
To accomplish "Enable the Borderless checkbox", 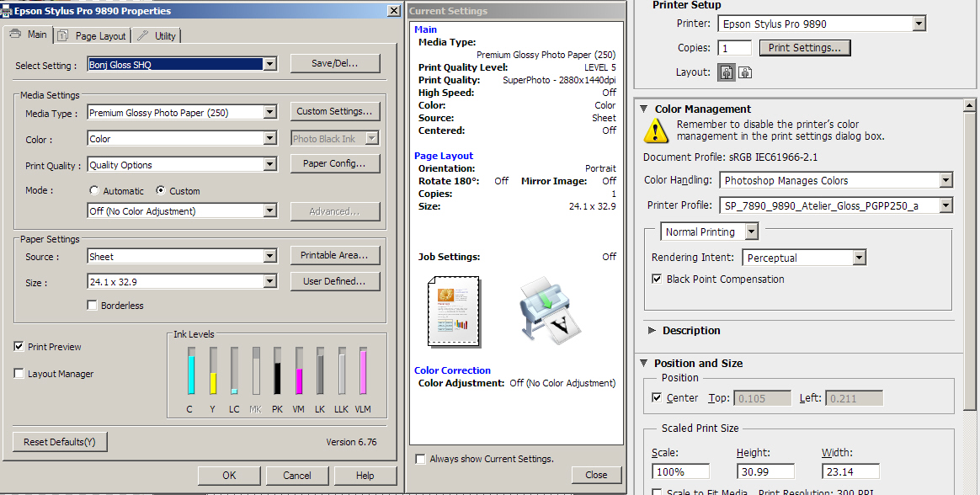I will (x=93, y=306).
